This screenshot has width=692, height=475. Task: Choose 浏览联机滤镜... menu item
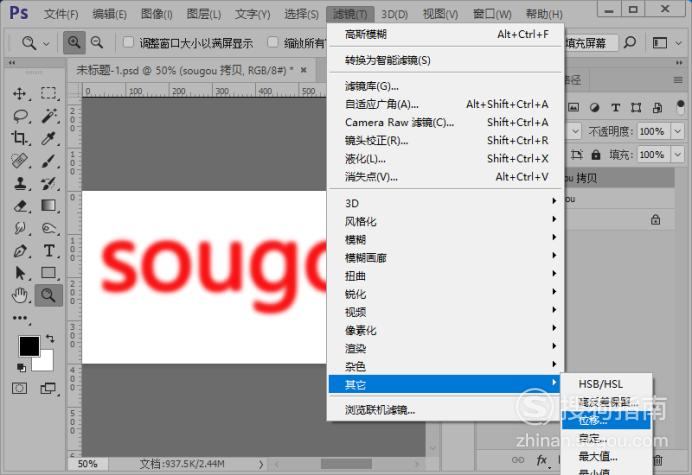point(446,410)
